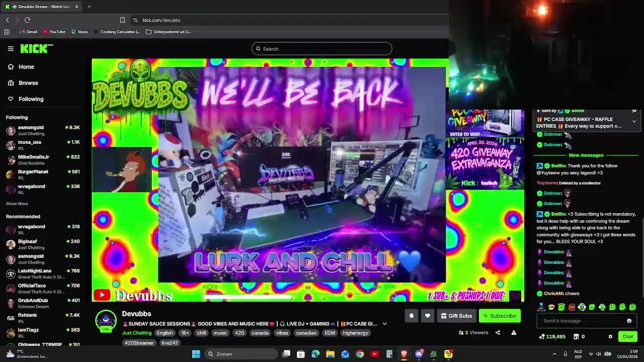Screen dimensions: 644x362
Task: Open Bigloaaf recommended channel
Action: point(43,244)
